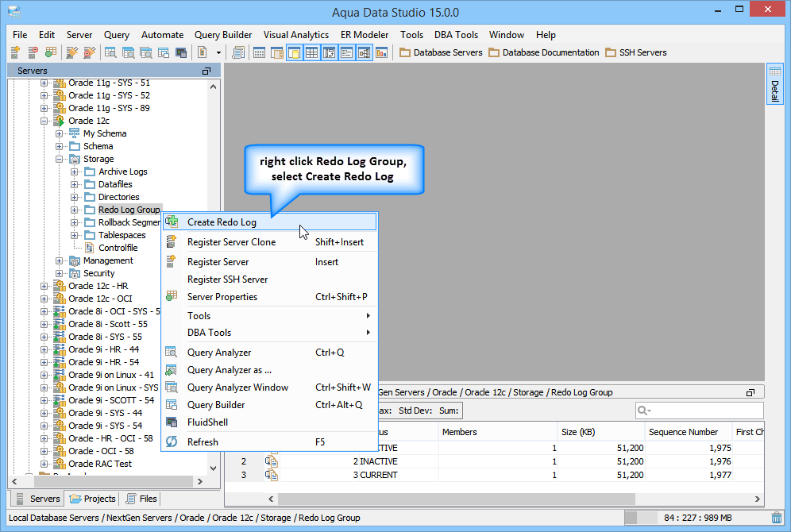Open the Detail side panel tab
The width and height of the screenshot is (791, 532).
point(775,84)
